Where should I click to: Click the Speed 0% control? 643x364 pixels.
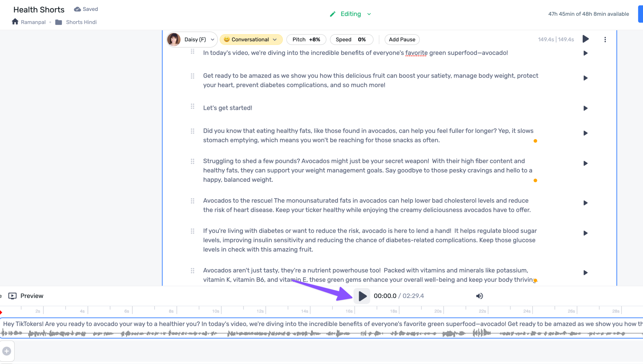point(351,39)
